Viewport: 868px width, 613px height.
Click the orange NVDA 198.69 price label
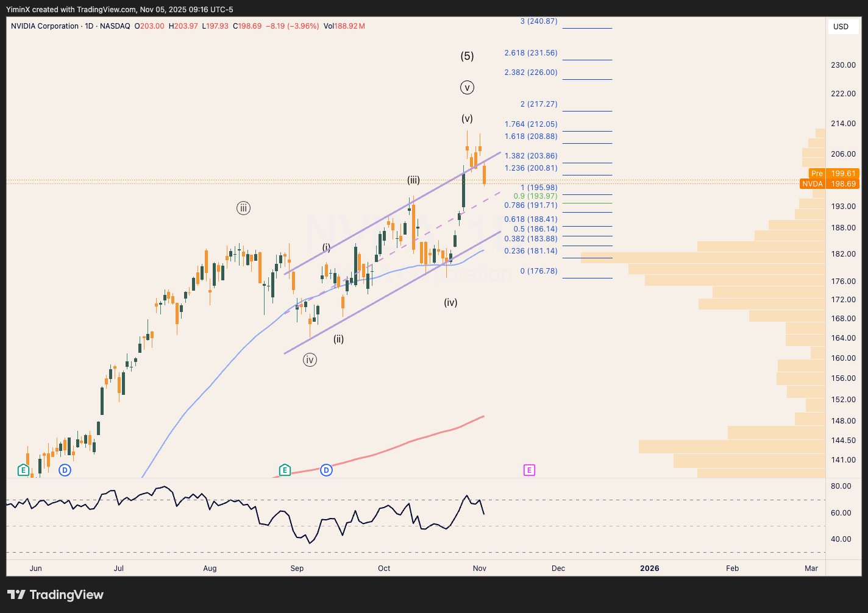829,184
